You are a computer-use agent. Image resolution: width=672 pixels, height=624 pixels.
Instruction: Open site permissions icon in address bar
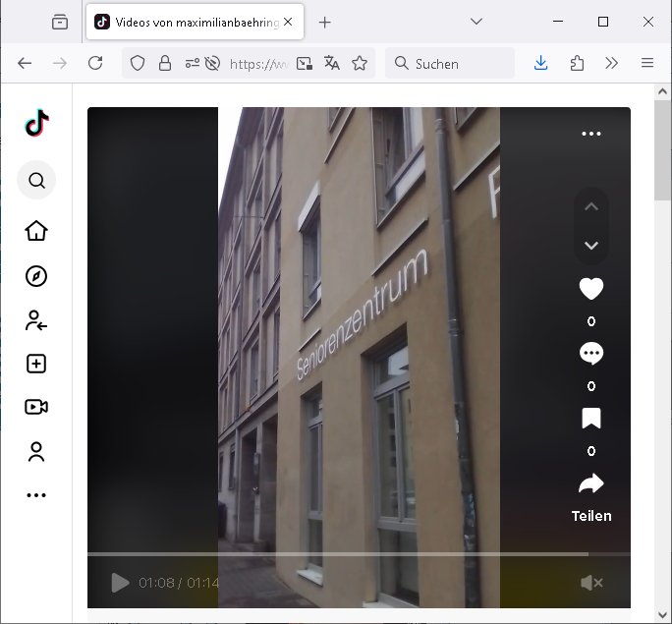192,64
